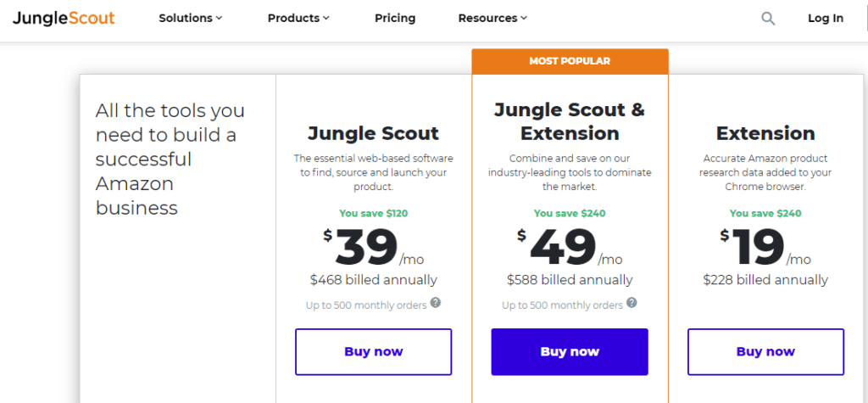Click the Log In link
Viewport: 868px width, 403px height.
[826, 19]
